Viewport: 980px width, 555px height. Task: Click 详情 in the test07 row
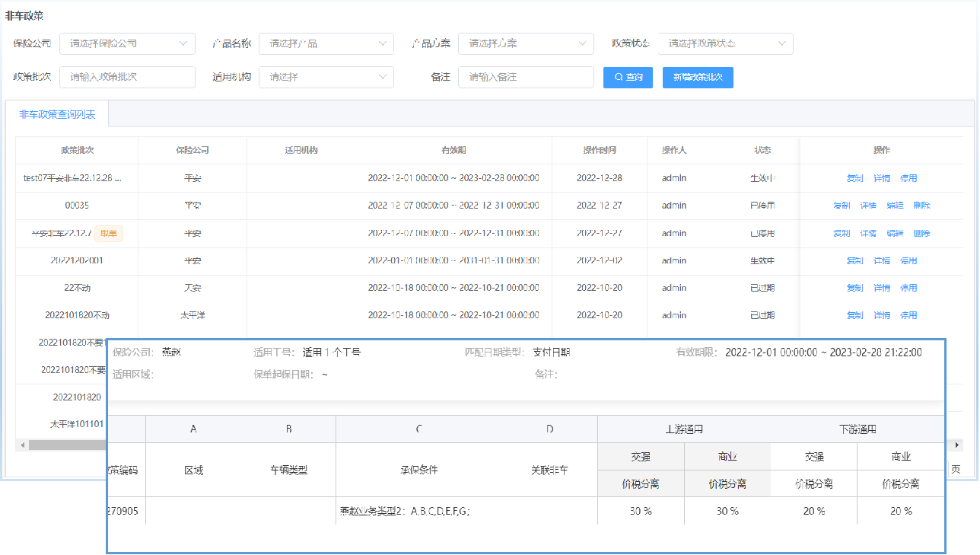(x=881, y=178)
